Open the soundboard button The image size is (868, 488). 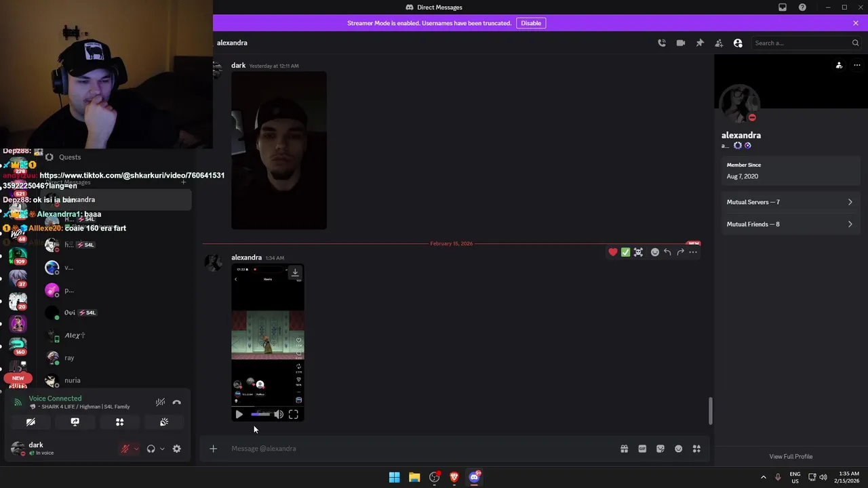pos(164,422)
